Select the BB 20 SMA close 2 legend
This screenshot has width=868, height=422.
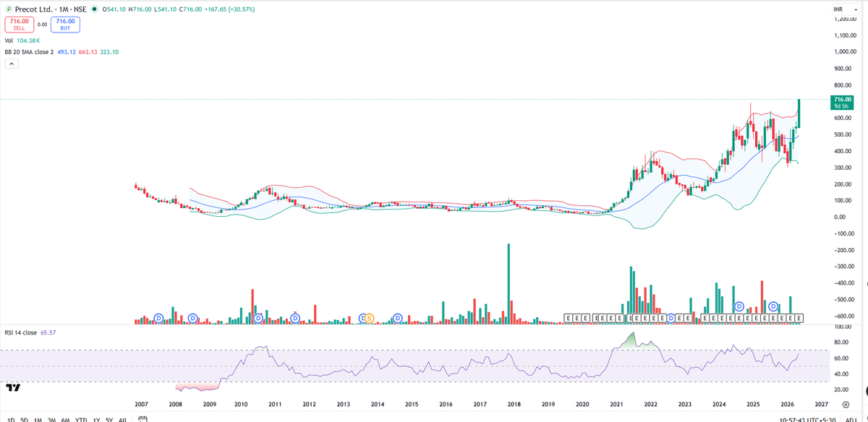click(x=61, y=52)
